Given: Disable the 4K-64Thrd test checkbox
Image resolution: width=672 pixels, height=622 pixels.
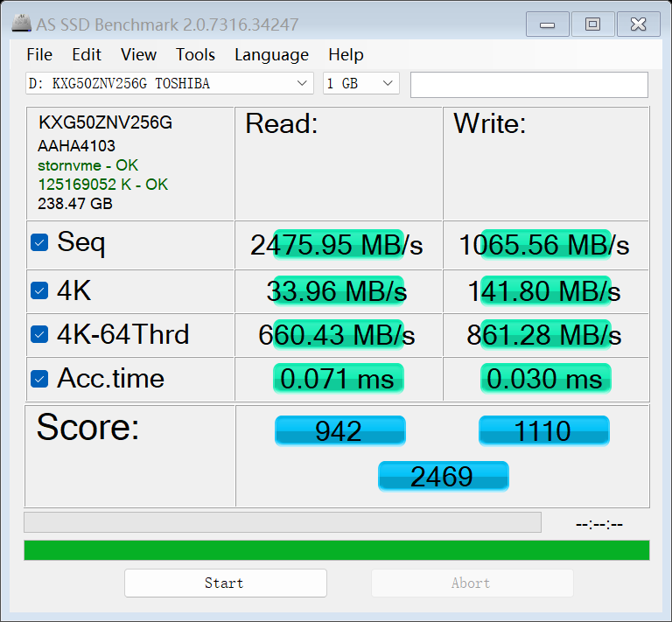Looking at the screenshot, I should 39,334.
